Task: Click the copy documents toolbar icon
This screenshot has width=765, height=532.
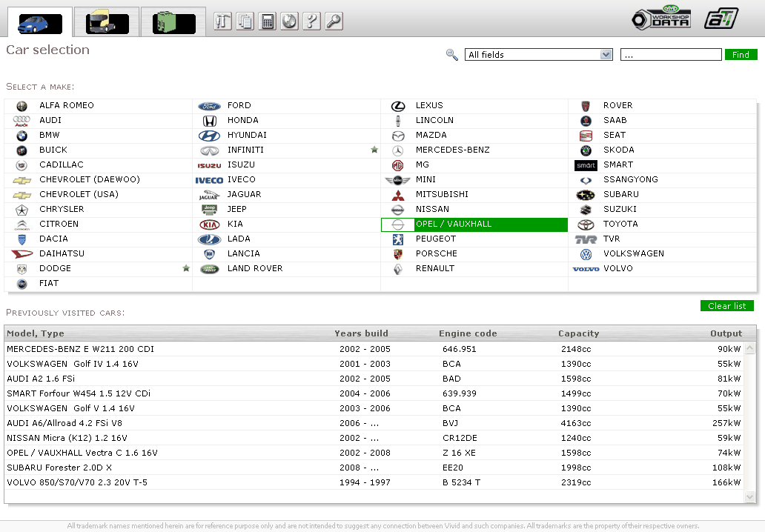Action: click(x=245, y=21)
